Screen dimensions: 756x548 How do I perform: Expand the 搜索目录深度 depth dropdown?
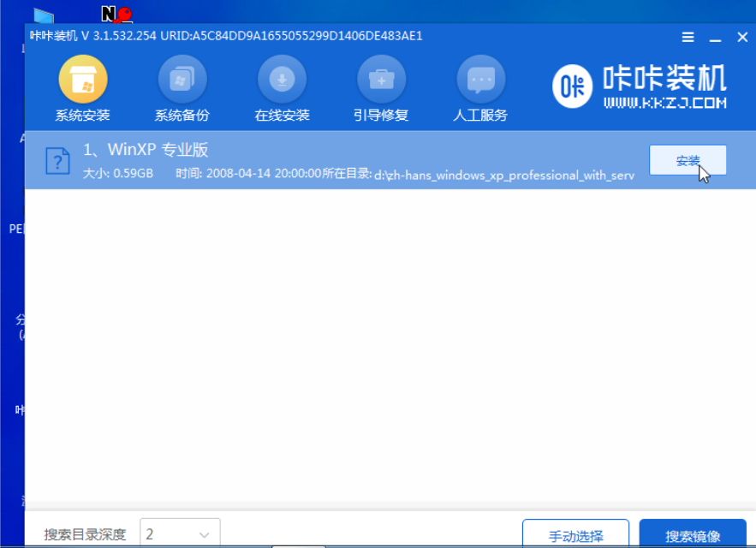[204, 533]
